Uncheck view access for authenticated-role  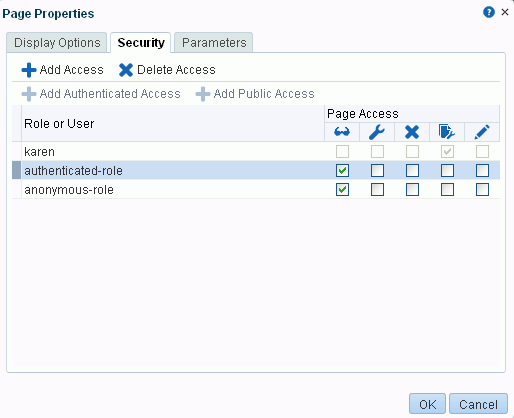point(342,171)
